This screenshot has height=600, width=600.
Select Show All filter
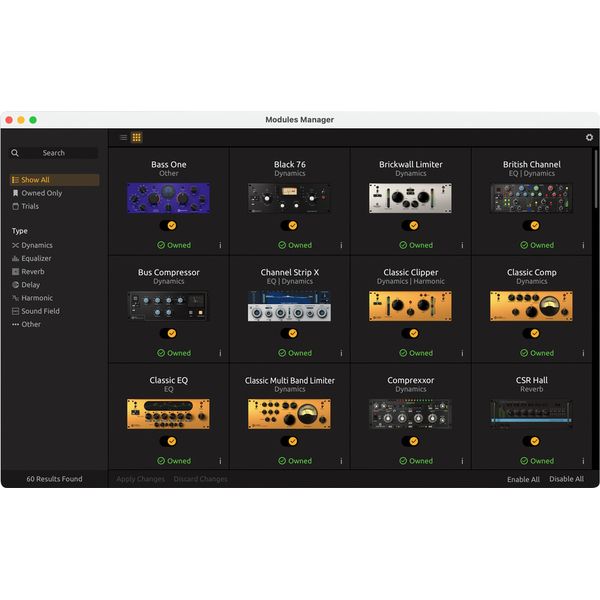(x=54, y=180)
